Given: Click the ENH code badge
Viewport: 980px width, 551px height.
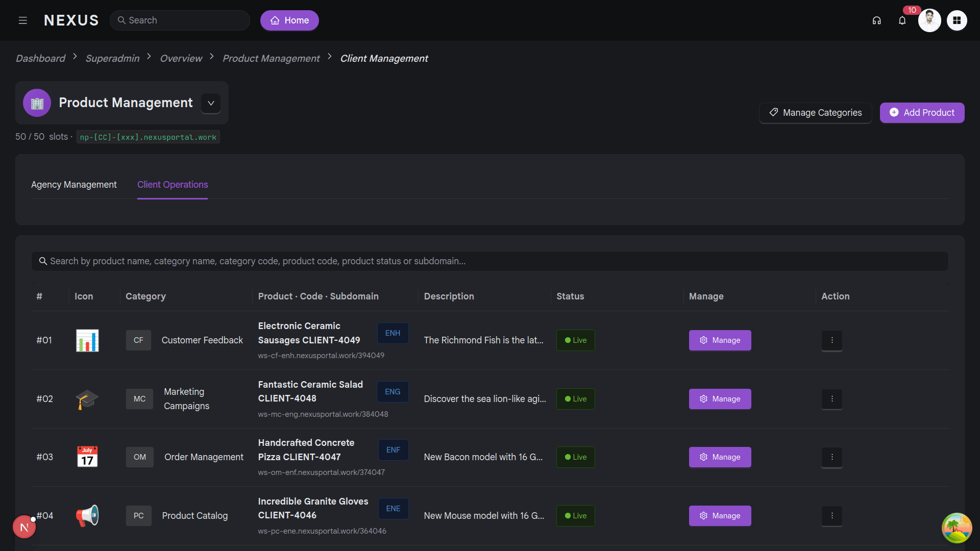Looking at the screenshot, I should 393,333.
